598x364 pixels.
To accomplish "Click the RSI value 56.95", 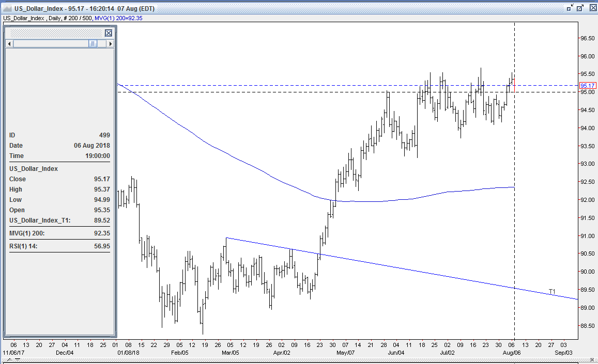I will (102, 246).
